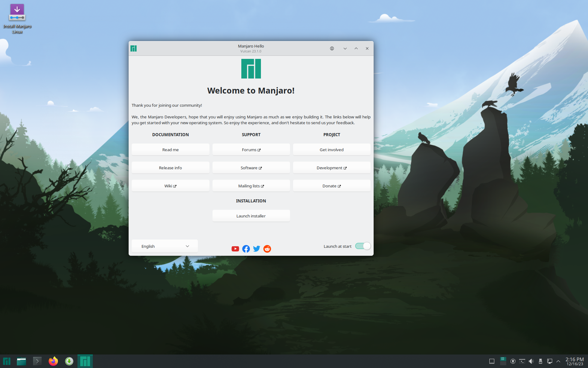Open the volume control tray icon
Image resolution: width=588 pixels, height=368 pixels.
coord(531,361)
